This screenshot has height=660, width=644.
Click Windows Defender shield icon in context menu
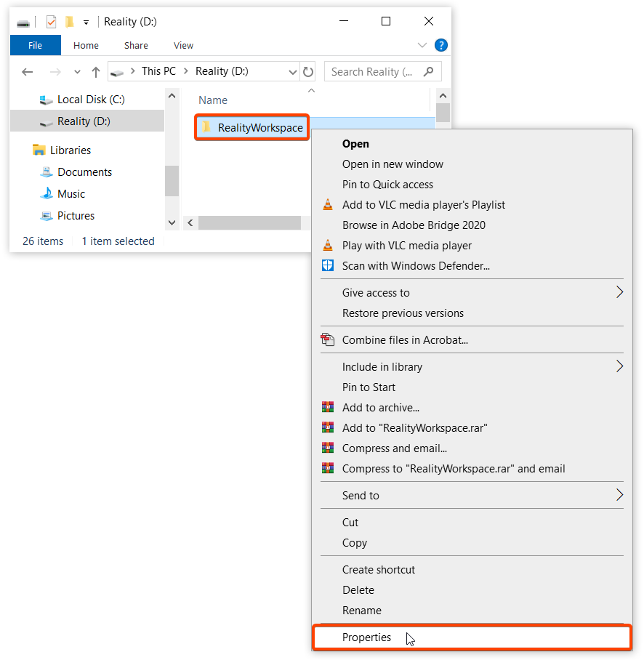[328, 266]
